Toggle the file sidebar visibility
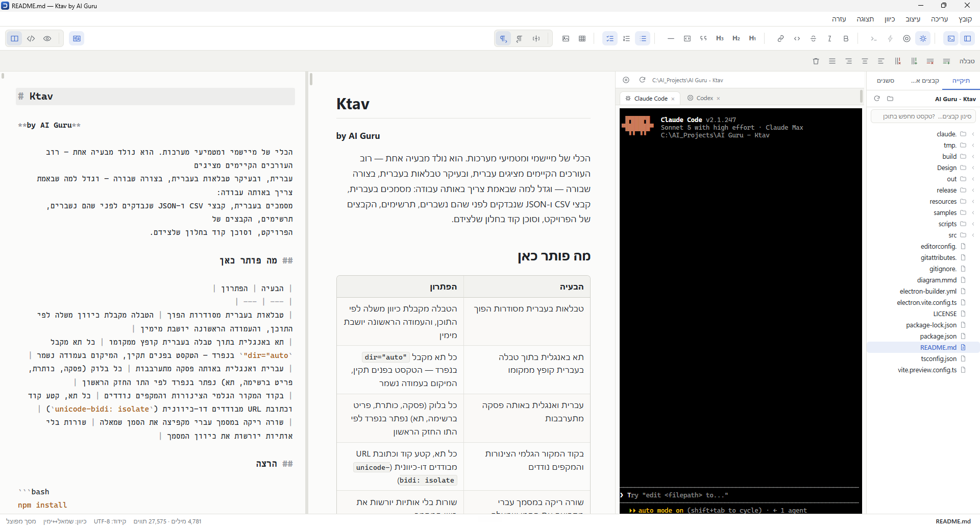 tap(967, 38)
